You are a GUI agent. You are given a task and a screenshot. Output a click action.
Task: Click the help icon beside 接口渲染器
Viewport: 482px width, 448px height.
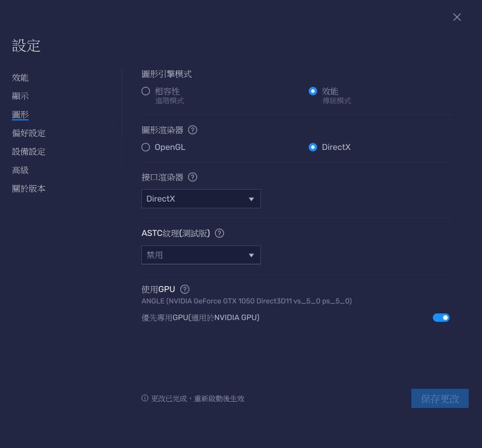193,177
